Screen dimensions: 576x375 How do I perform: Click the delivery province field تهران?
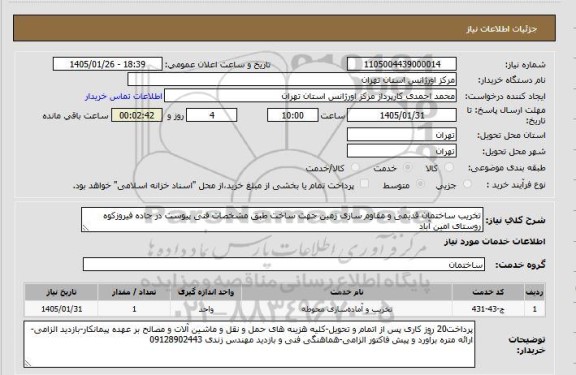[x=402, y=135]
